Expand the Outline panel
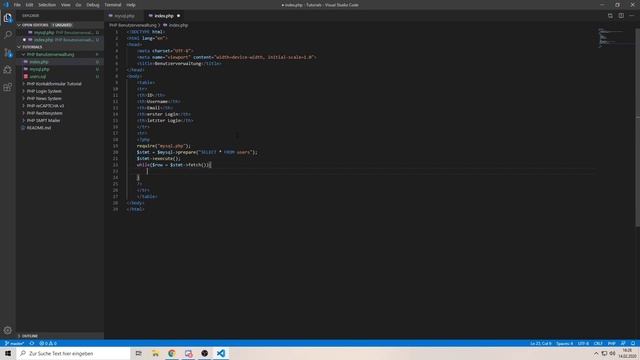Screen dimensions: 640x360 (60, 336)
